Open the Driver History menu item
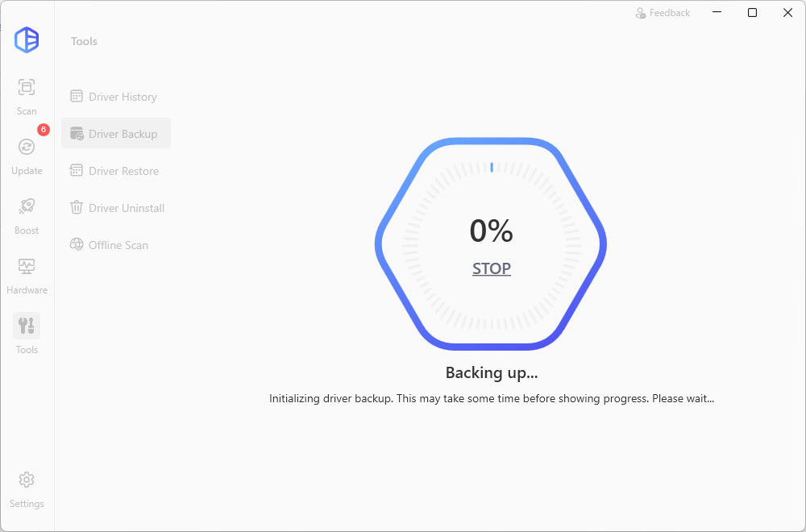The image size is (806, 532). point(123,97)
